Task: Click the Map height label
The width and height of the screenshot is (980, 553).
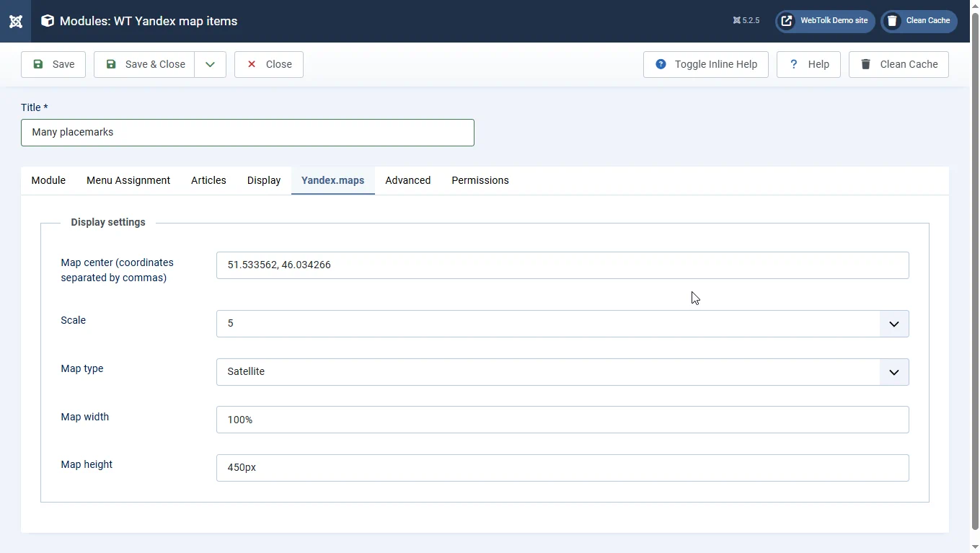Action: pyautogui.click(x=87, y=464)
